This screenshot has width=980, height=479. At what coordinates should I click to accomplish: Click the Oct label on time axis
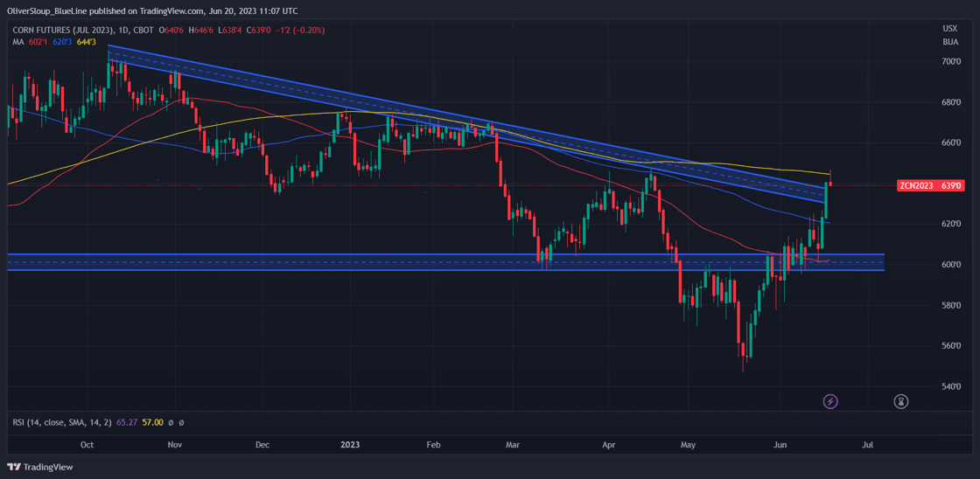click(x=87, y=445)
